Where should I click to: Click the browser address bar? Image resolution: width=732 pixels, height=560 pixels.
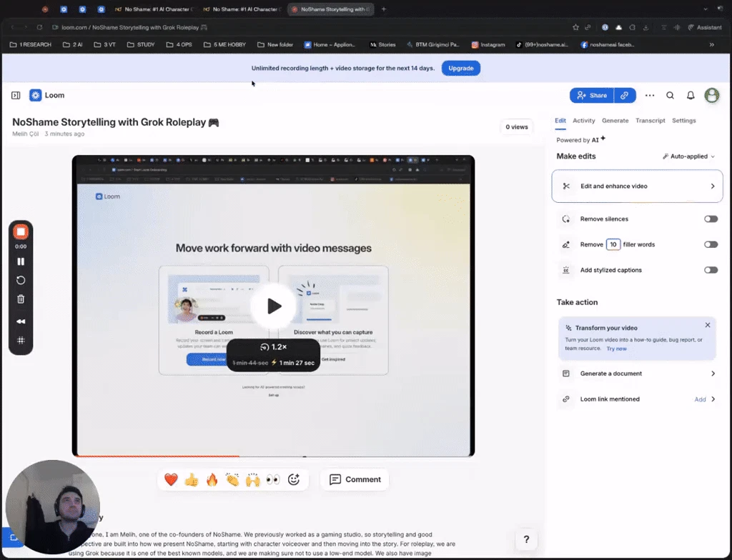[308, 28]
